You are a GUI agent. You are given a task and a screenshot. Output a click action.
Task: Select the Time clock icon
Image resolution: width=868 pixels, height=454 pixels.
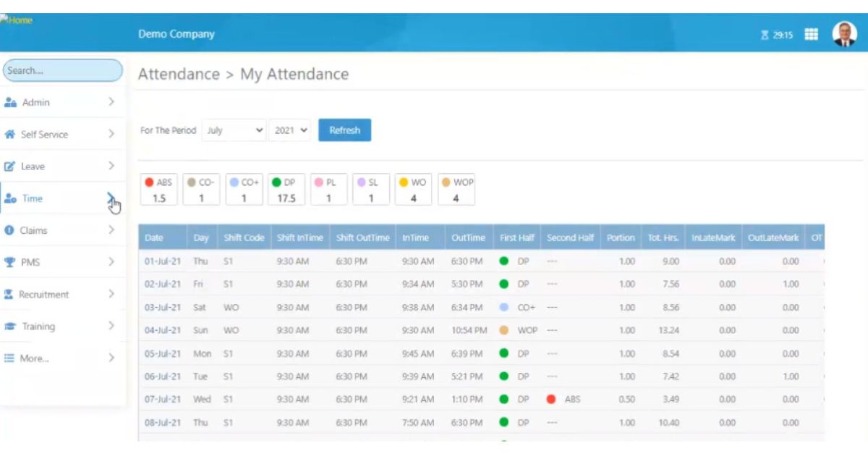[11, 198]
